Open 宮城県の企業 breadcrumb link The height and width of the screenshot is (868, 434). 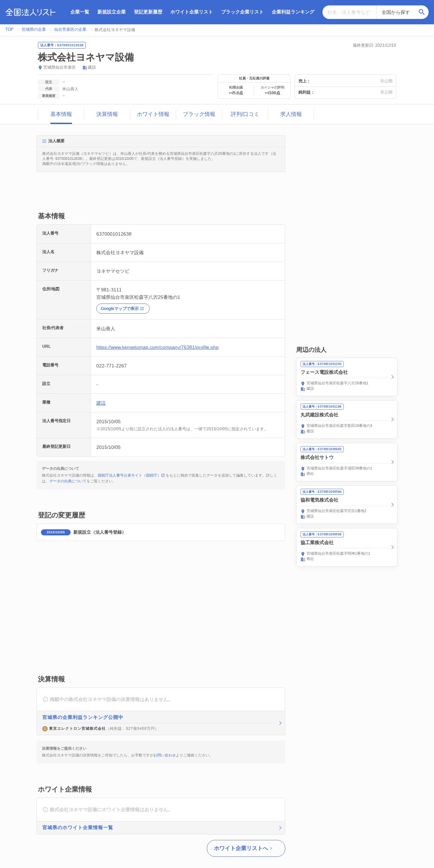pos(34,29)
